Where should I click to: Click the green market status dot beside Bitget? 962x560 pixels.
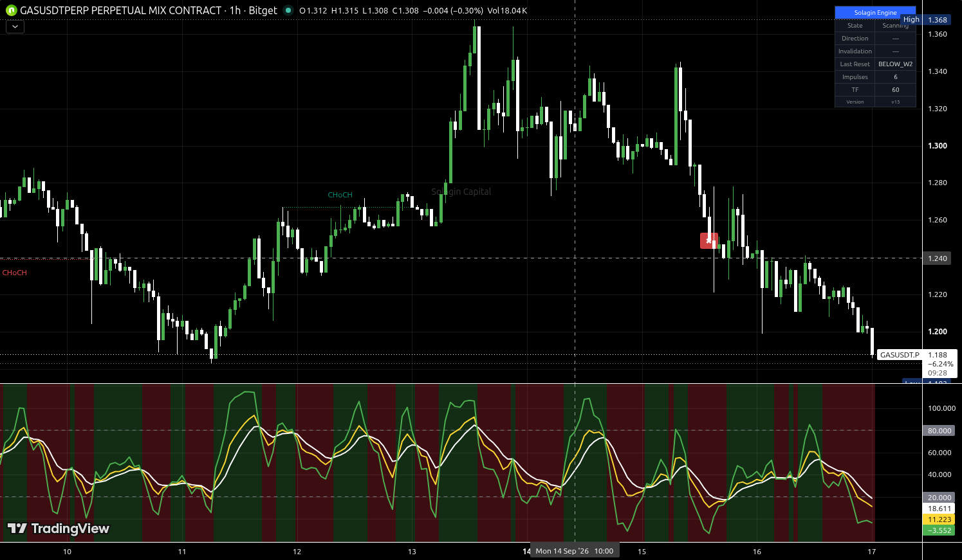tap(288, 10)
